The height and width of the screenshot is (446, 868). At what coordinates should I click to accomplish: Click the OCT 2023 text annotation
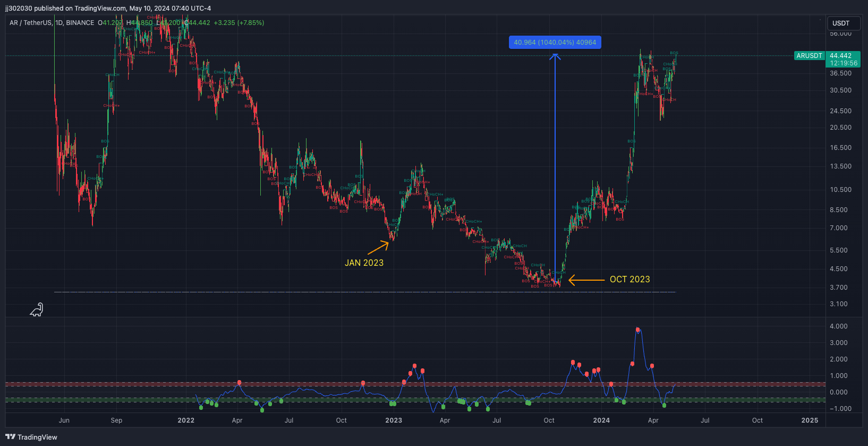[x=629, y=279]
